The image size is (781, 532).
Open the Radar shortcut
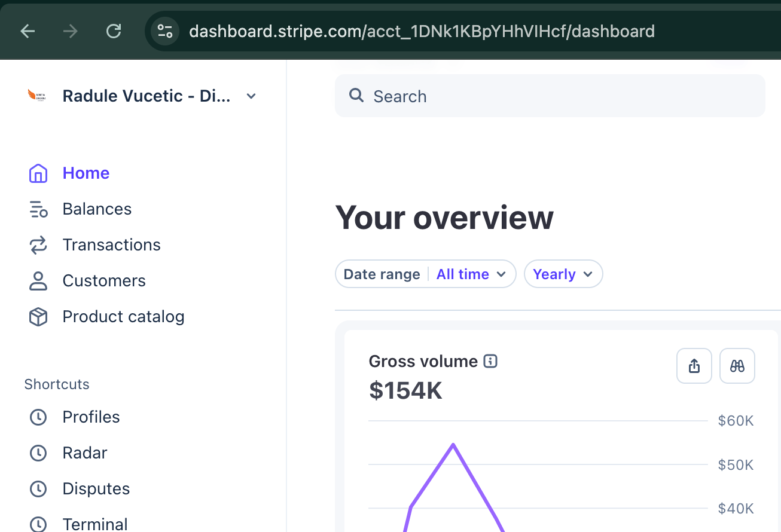click(85, 453)
